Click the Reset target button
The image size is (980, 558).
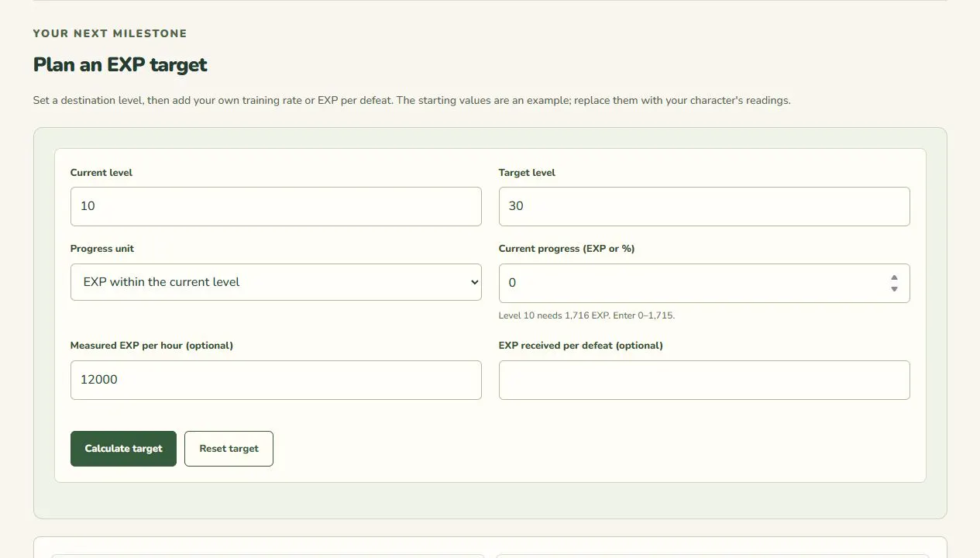pos(229,449)
